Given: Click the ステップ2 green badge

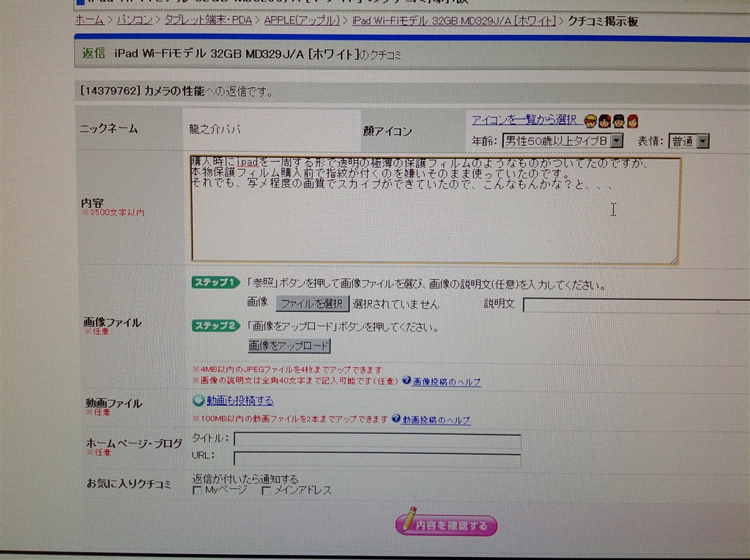Looking at the screenshot, I should [x=215, y=326].
